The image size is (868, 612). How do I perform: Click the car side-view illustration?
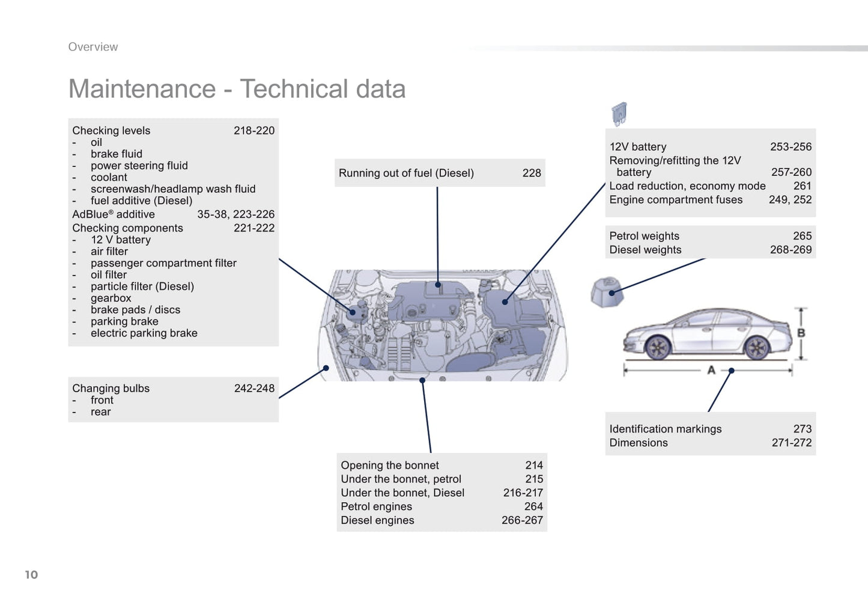707,335
